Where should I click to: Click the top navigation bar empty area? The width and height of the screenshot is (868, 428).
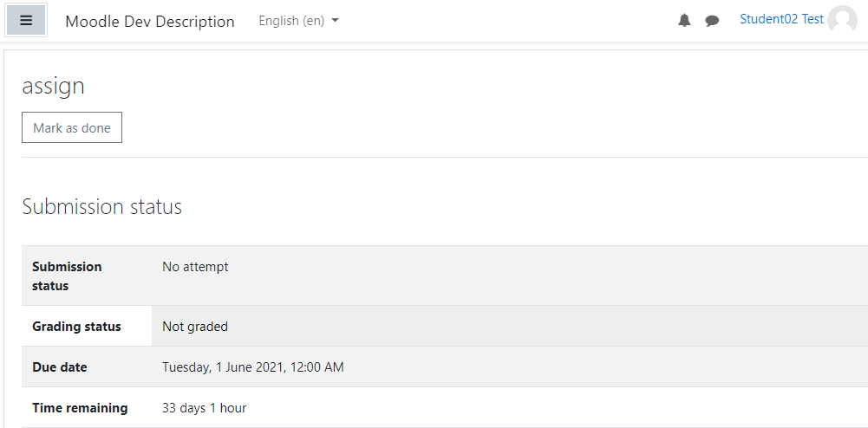[x=499, y=21]
